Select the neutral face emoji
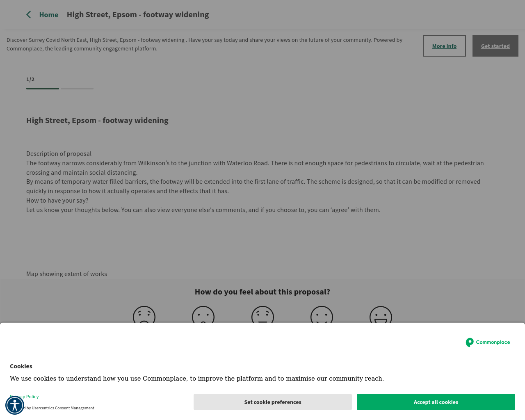 point(262,315)
